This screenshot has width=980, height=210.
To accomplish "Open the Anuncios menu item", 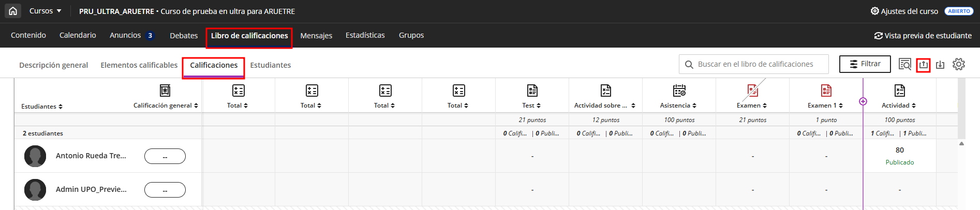I will pyautogui.click(x=125, y=35).
